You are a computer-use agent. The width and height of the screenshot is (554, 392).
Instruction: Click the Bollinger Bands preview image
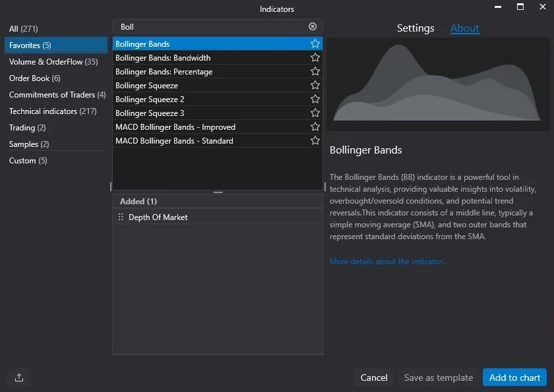click(x=438, y=84)
